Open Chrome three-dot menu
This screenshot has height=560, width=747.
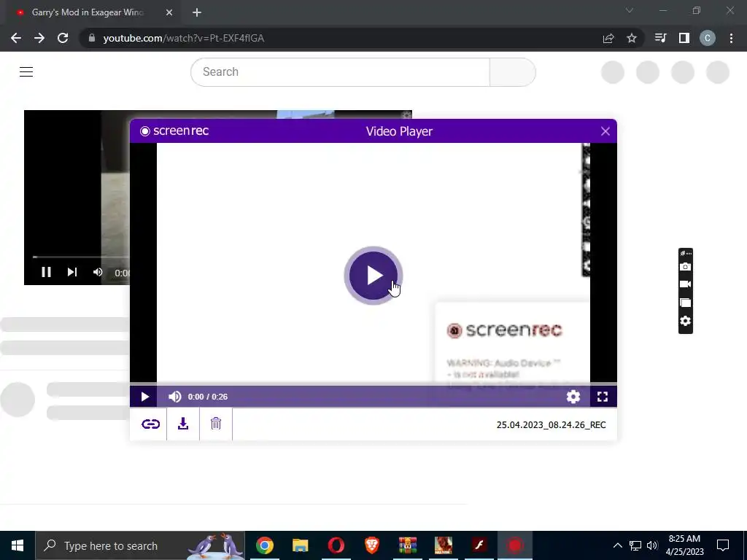731,38
